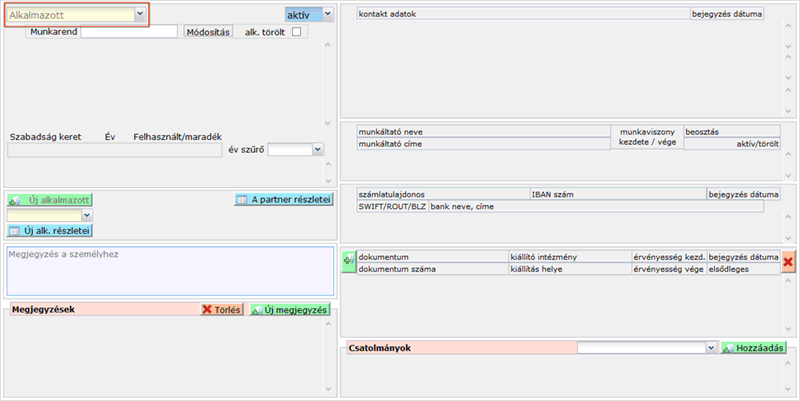Click Új alk. részletei button

coord(49,231)
